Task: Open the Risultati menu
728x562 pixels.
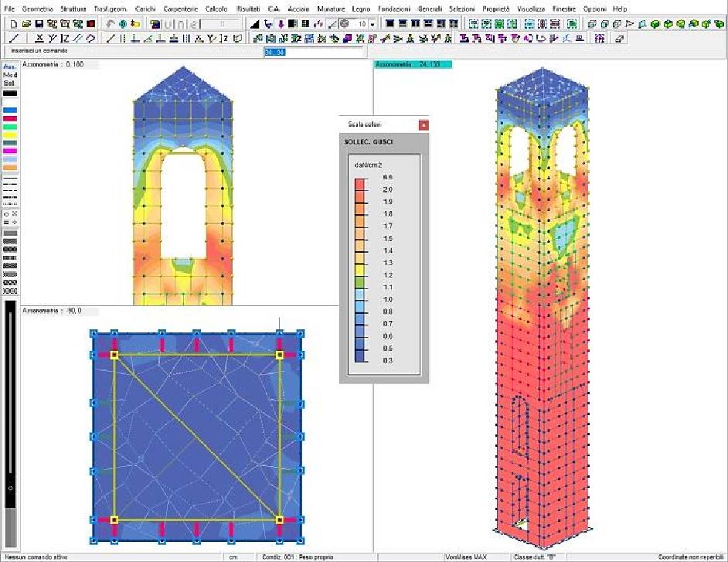Action: [248, 8]
